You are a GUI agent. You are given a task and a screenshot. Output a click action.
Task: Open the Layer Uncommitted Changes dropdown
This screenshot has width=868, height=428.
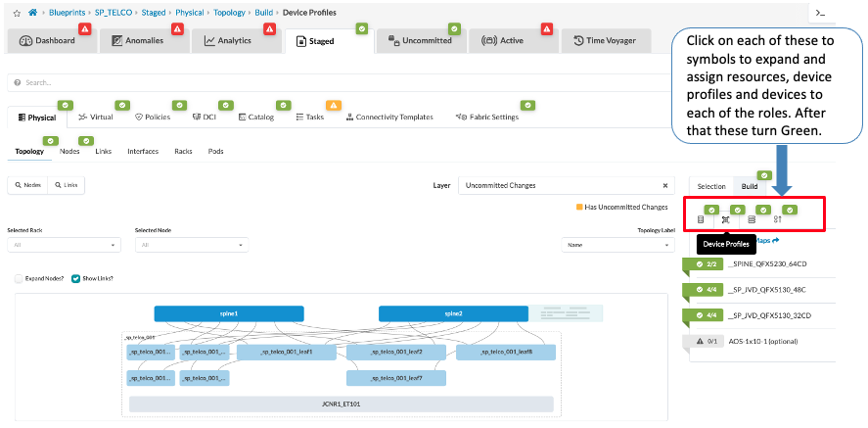pos(567,185)
